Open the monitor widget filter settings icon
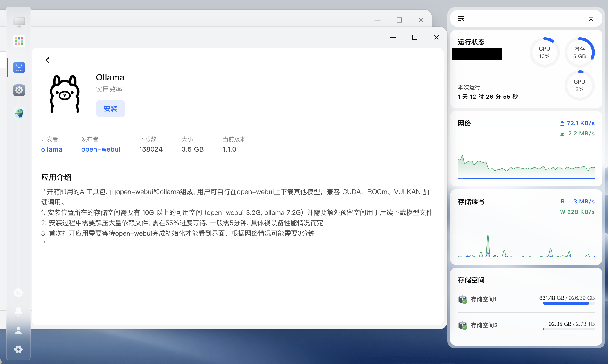The width and height of the screenshot is (608, 364). point(462,19)
